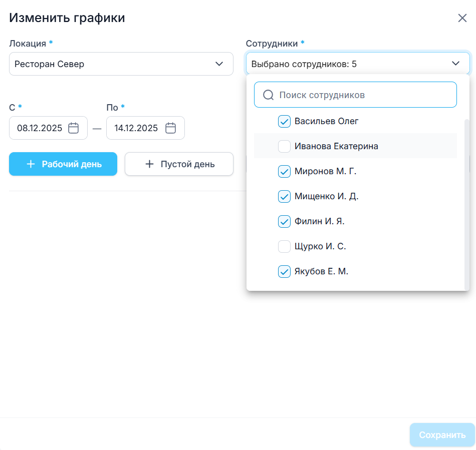The width and height of the screenshot is (476, 450).
Task: Expand the Локация dropdown Ресторан Север
Action: click(x=121, y=64)
